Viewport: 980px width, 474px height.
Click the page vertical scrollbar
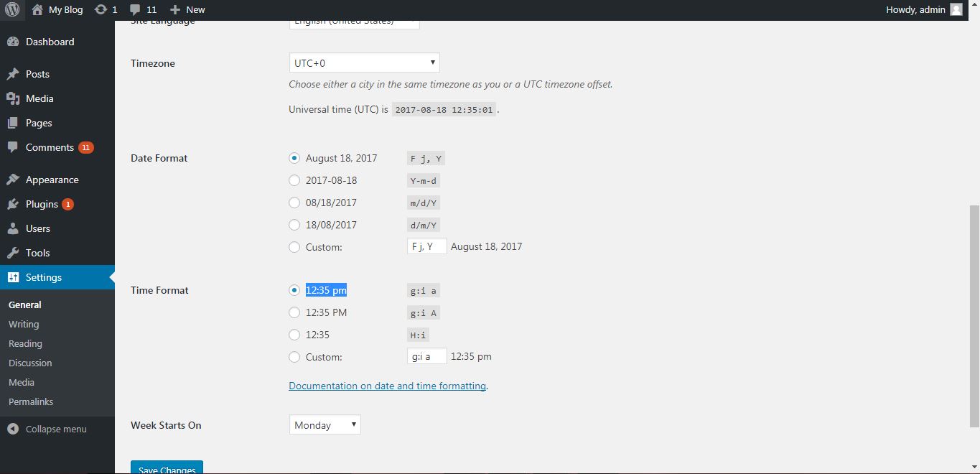click(974, 315)
